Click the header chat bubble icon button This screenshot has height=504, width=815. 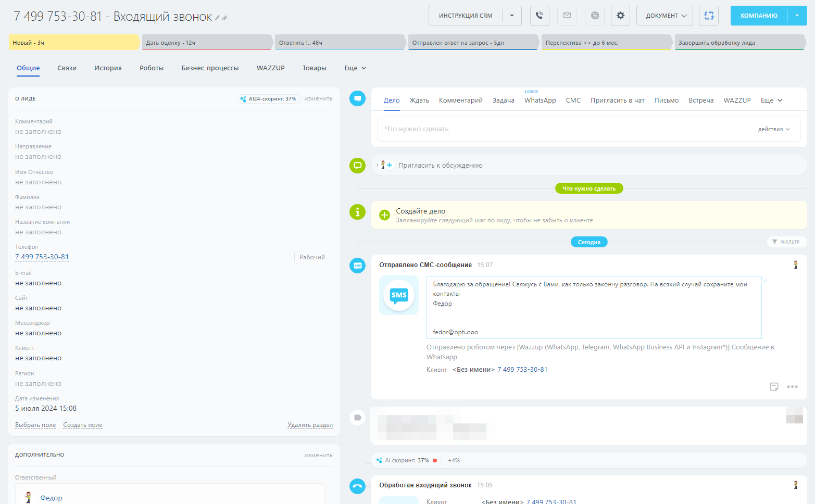pyautogui.click(x=595, y=16)
